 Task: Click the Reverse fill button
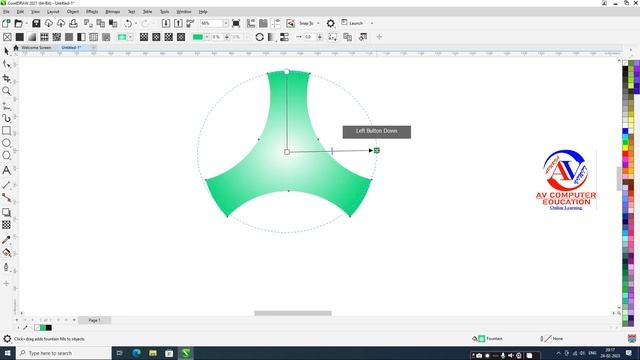coord(259,37)
